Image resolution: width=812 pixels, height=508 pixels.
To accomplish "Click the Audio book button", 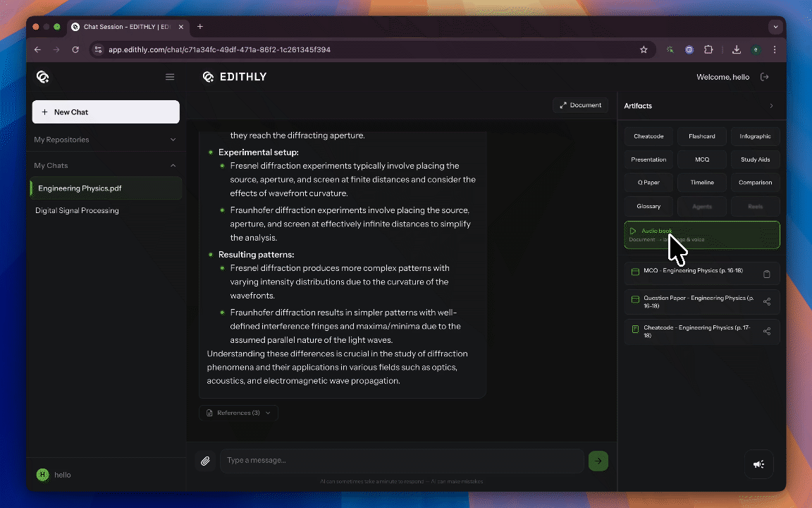I will coord(702,235).
